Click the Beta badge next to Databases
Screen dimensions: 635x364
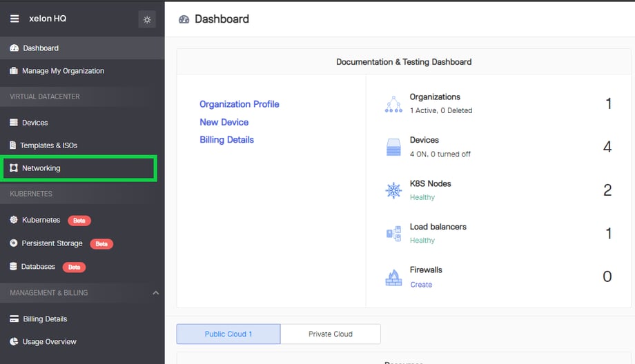pyautogui.click(x=74, y=267)
